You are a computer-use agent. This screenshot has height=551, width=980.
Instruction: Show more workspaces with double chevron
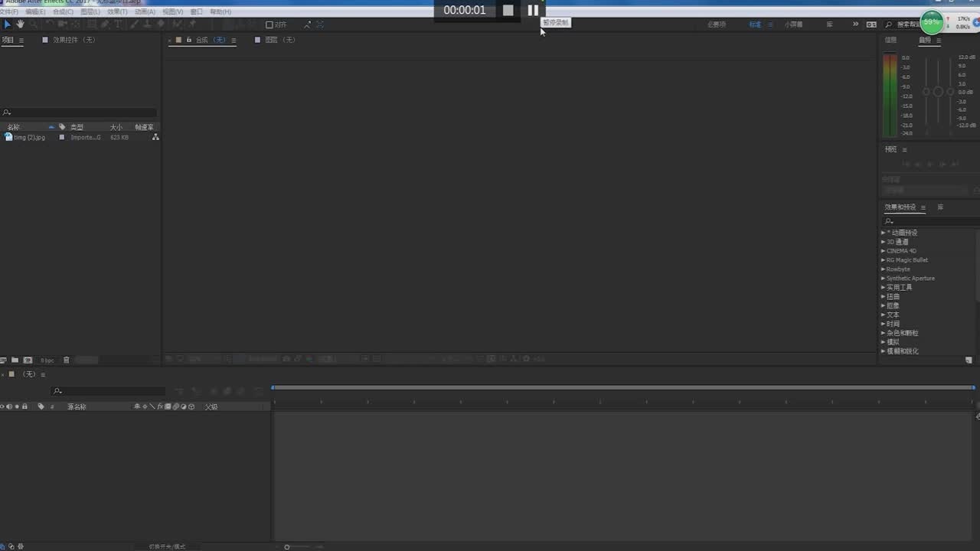point(855,24)
